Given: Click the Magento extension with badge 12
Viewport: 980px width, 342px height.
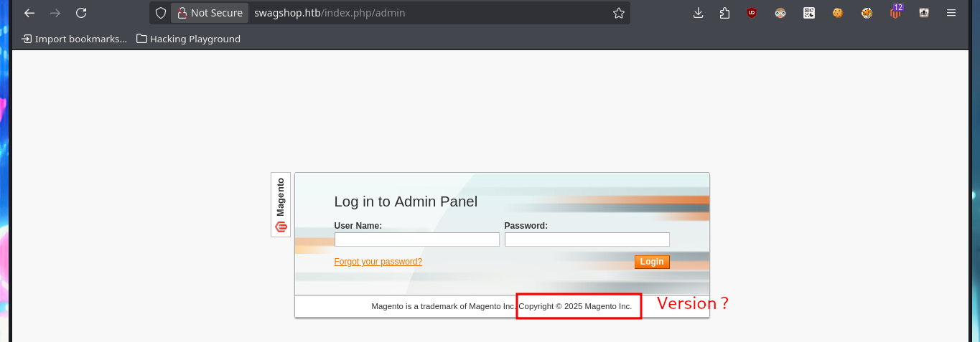Looking at the screenshot, I should click(895, 12).
